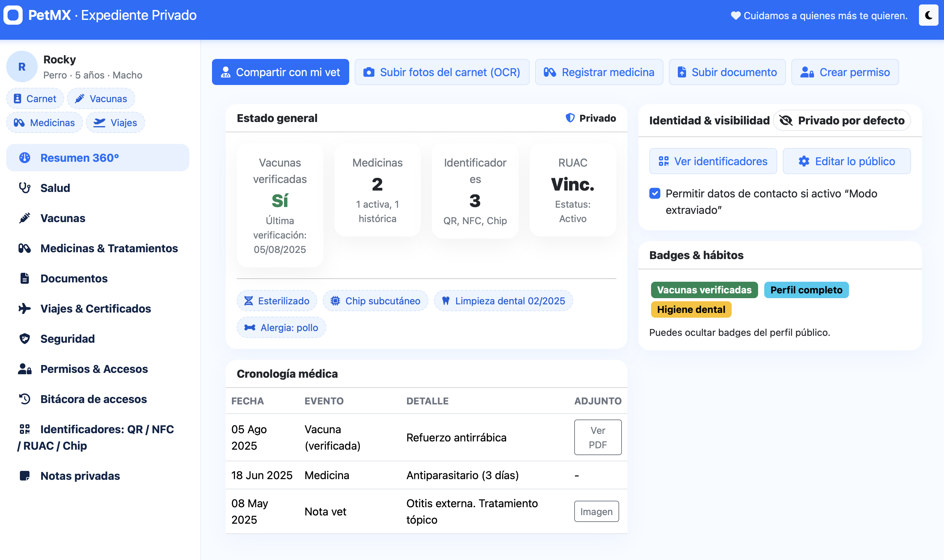944x560 pixels.
Task: Click the Notas privadas note icon
Action: 25,476
